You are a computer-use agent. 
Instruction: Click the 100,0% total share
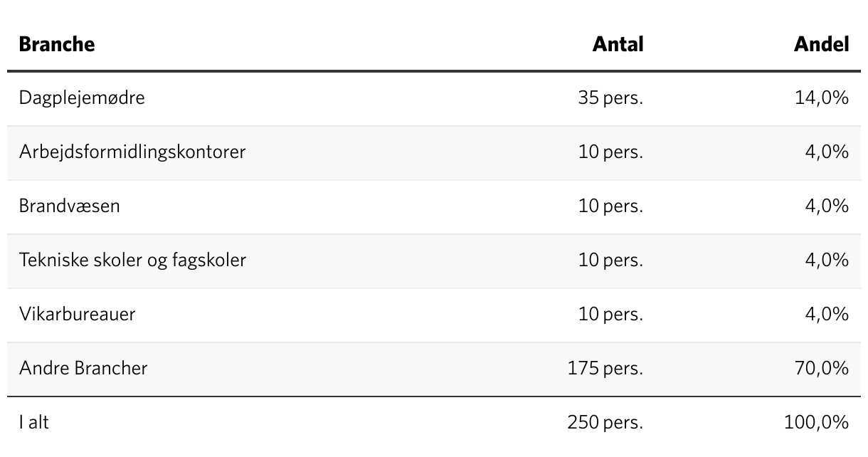816,422
